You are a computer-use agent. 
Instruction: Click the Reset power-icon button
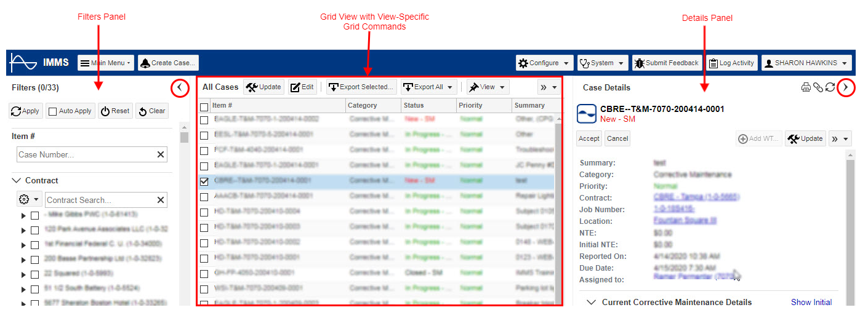point(115,111)
